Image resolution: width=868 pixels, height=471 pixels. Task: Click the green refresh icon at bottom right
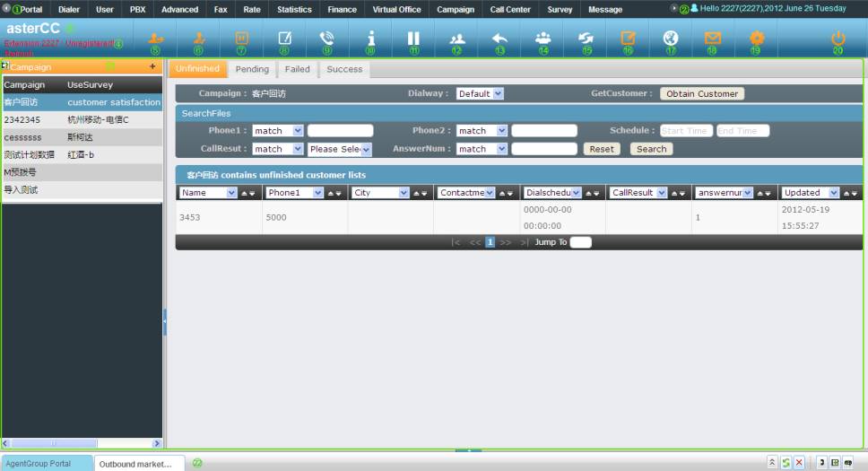coord(786,462)
